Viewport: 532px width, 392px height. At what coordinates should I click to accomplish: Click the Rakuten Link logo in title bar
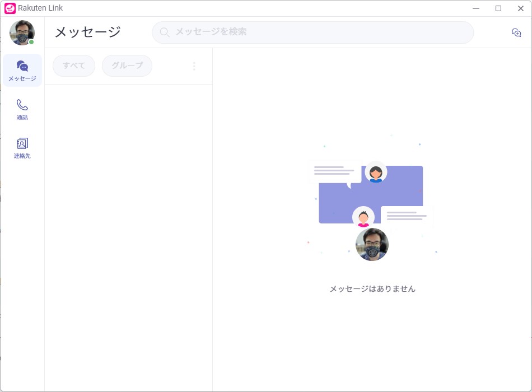click(10, 8)
